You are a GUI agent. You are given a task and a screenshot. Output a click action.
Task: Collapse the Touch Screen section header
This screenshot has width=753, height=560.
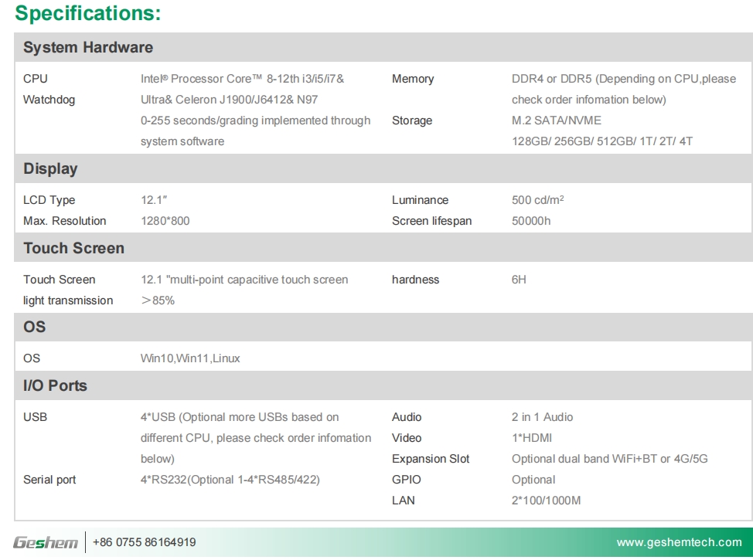click(x=73, y=248)
